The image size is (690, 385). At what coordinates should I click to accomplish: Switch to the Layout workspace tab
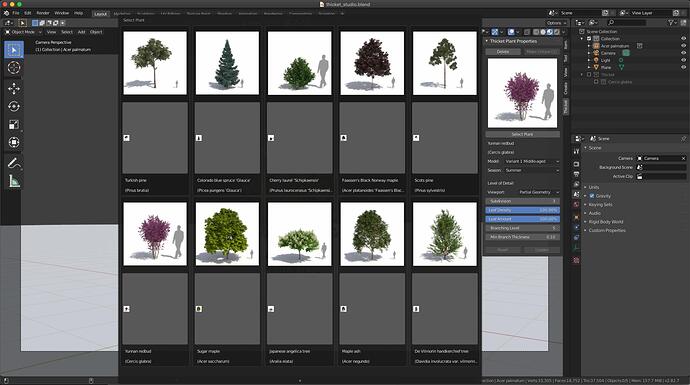point(101,14)
